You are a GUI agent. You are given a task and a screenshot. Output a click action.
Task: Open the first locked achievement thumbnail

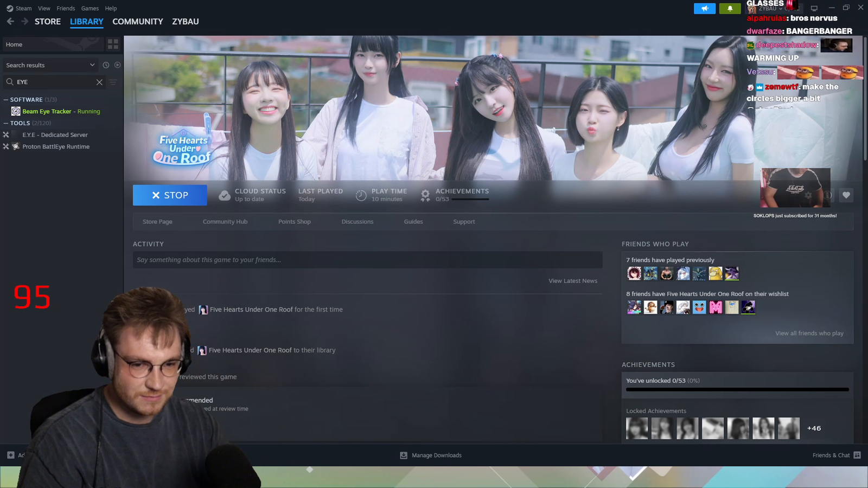click(x=637, y=428)
